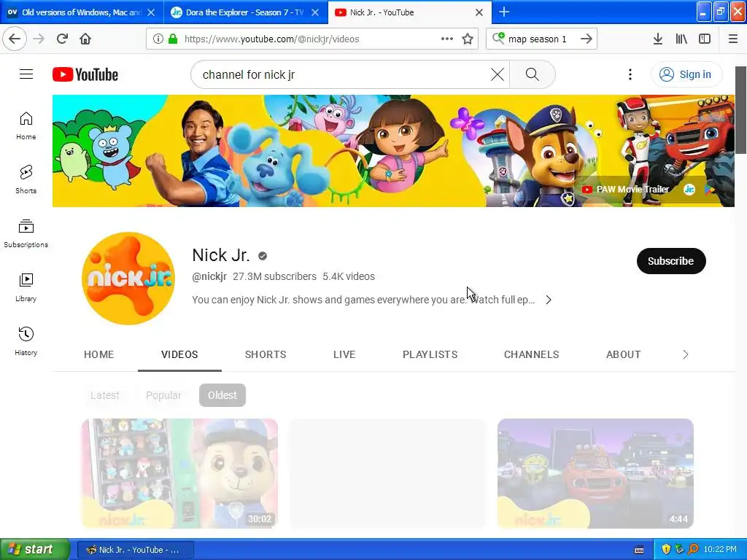747x560 pixels.
Task: Click the map season 1 search box
Action: point(538,39)
